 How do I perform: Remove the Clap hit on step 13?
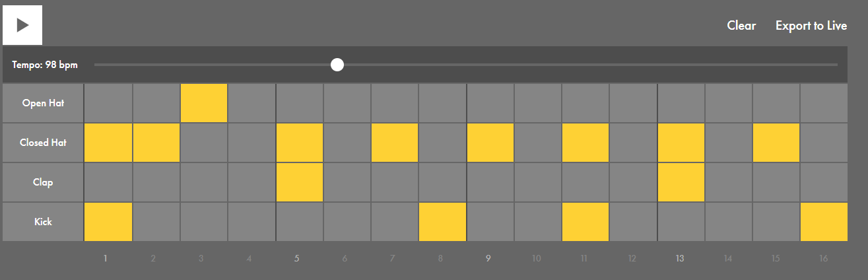pyautogui.click(x=682, y=182)
